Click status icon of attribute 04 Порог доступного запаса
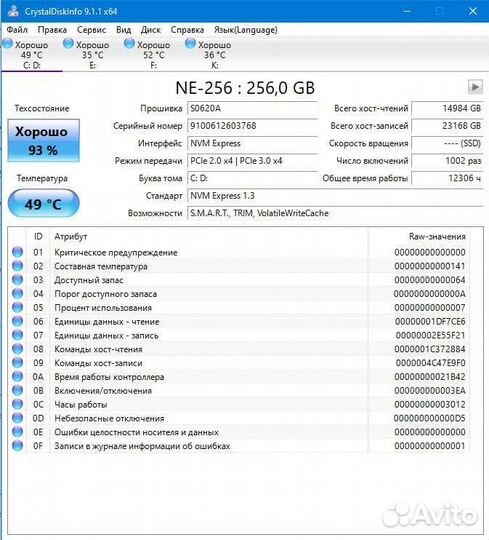Screen dimensions: 489x540 pyautogui.click(x=18, y=293)
